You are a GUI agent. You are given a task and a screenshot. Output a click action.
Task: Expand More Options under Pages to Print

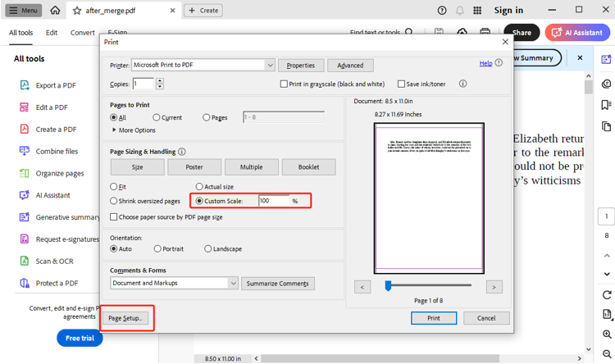(x=134, y=130)
